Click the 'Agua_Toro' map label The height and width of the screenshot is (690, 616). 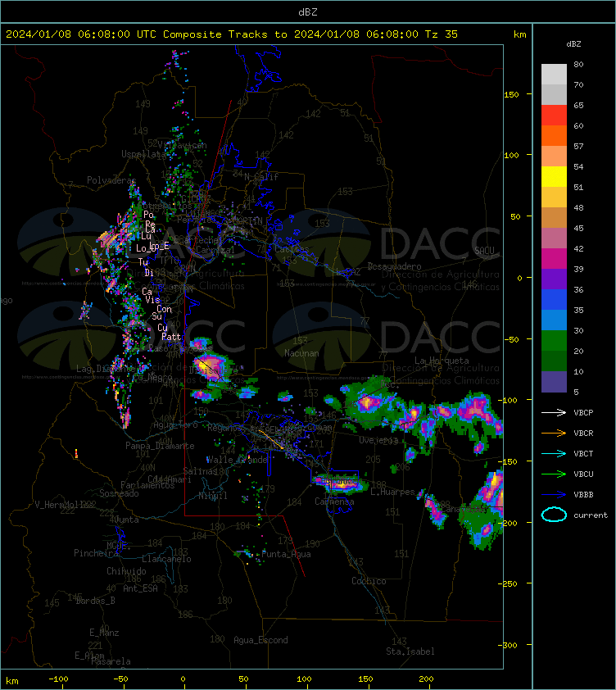click(x=175, y=424)
